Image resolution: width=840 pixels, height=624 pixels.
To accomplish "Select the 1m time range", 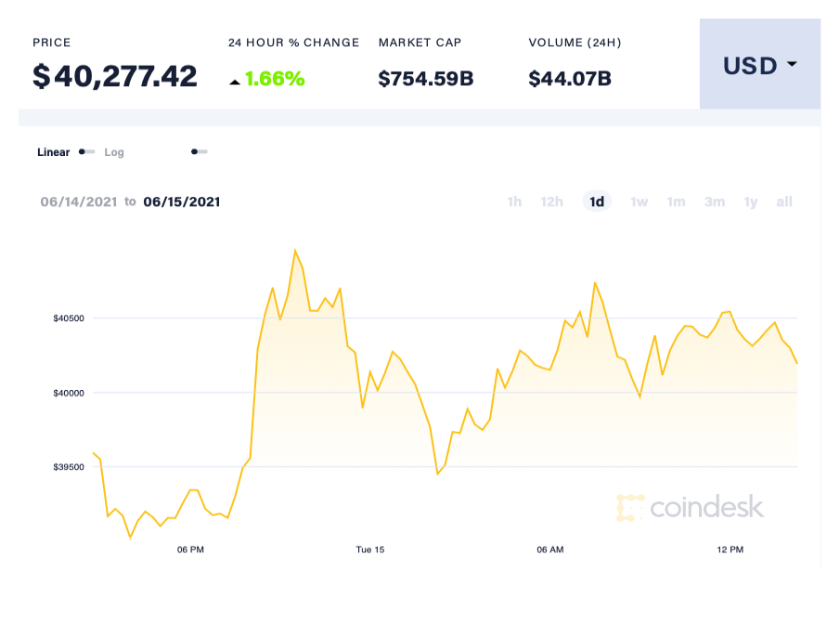I will click(676, 201).
